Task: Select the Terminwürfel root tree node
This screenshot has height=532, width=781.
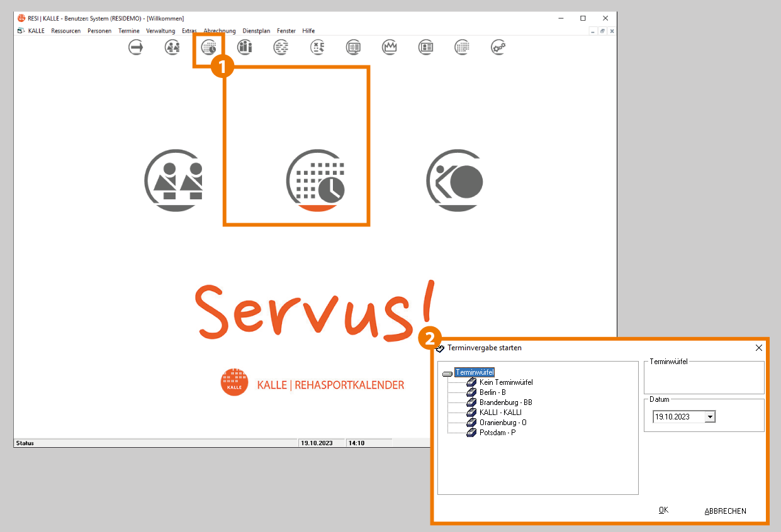Action: point(475,372)
